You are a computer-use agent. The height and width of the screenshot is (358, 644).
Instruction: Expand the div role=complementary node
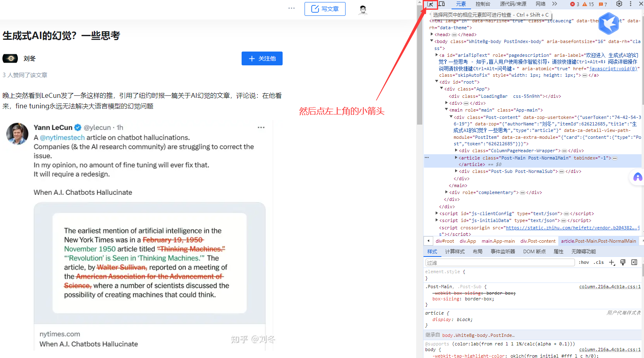pyautogui.click(x=447, y=192)
